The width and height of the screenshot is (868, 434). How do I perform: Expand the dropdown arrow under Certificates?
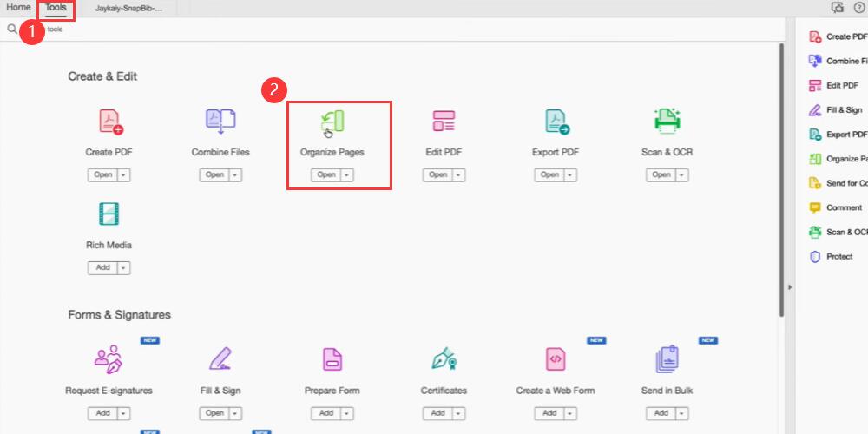click(459, 413)
